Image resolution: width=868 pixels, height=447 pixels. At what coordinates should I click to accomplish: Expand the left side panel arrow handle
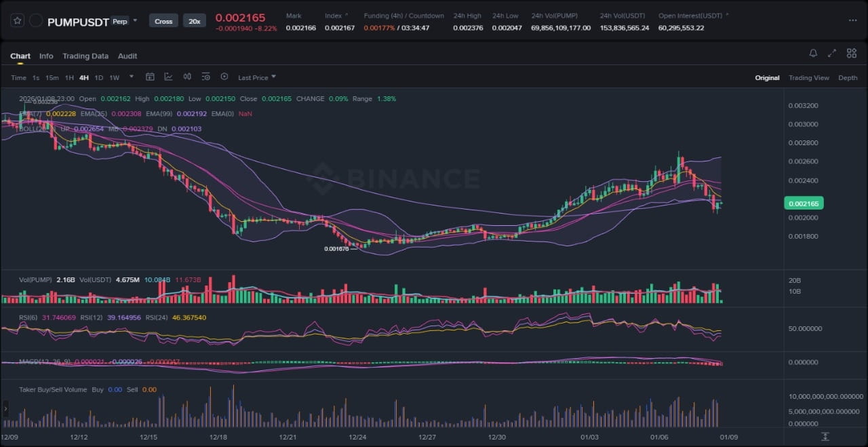[5, 408]
